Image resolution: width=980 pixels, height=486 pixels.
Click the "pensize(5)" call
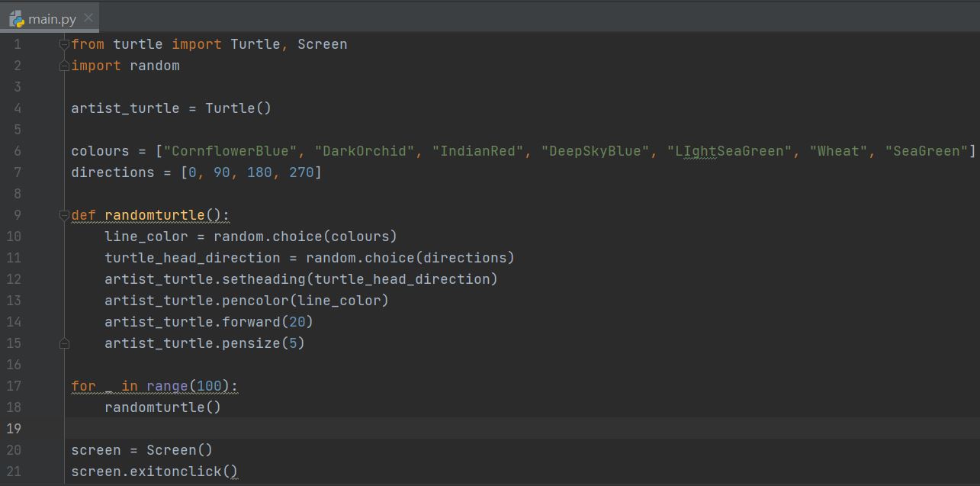[x=263, y=343]
